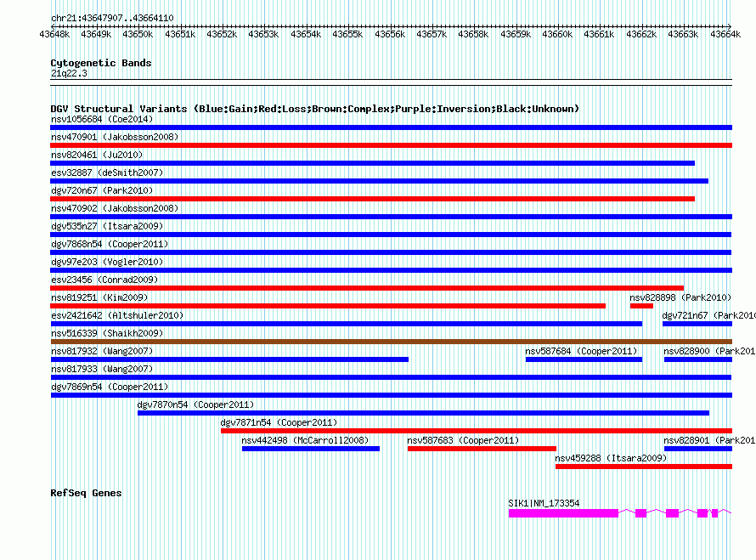
Task: Select the blue bar under nsv587684
Action: (x=584, y=359)
